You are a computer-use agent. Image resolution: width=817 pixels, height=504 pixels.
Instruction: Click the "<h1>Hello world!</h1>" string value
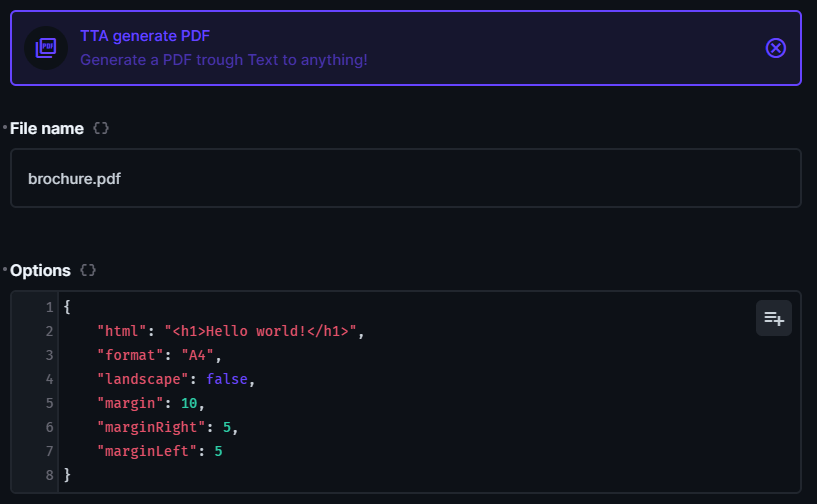[x=260, y=331]
